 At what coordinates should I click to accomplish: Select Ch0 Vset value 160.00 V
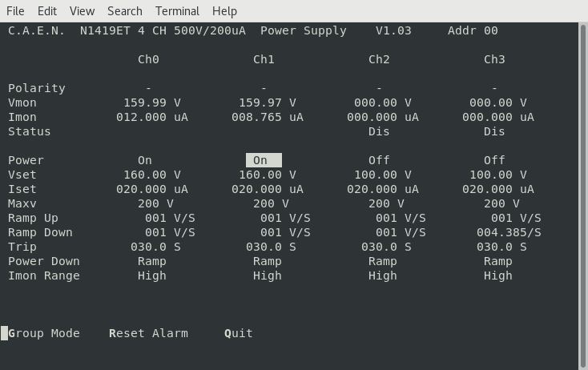[152, 175]
